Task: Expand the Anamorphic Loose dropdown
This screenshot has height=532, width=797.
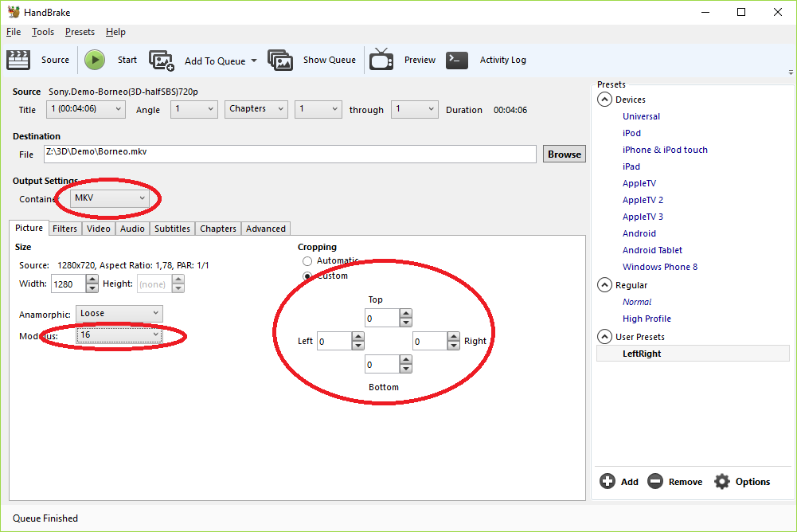Action: (119, 314)
